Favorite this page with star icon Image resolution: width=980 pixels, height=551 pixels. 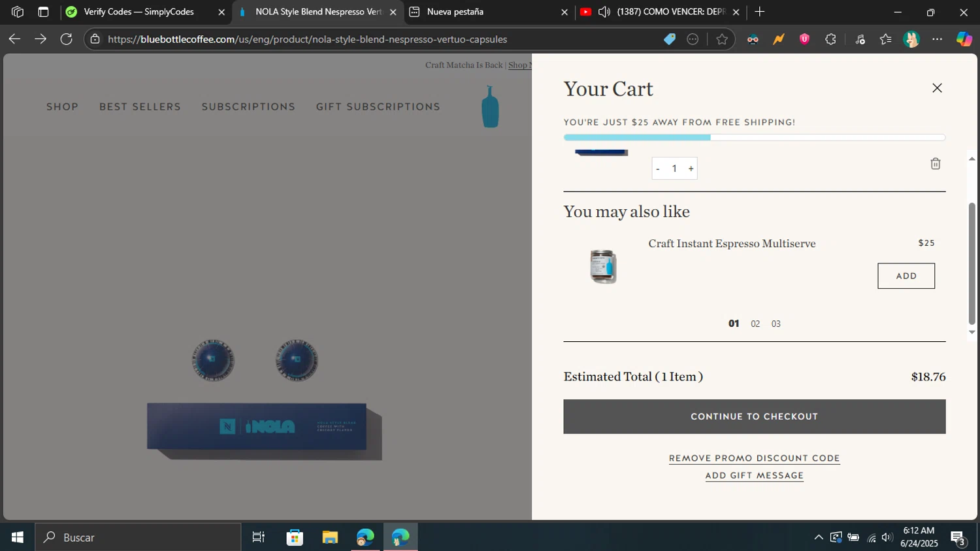722,39
